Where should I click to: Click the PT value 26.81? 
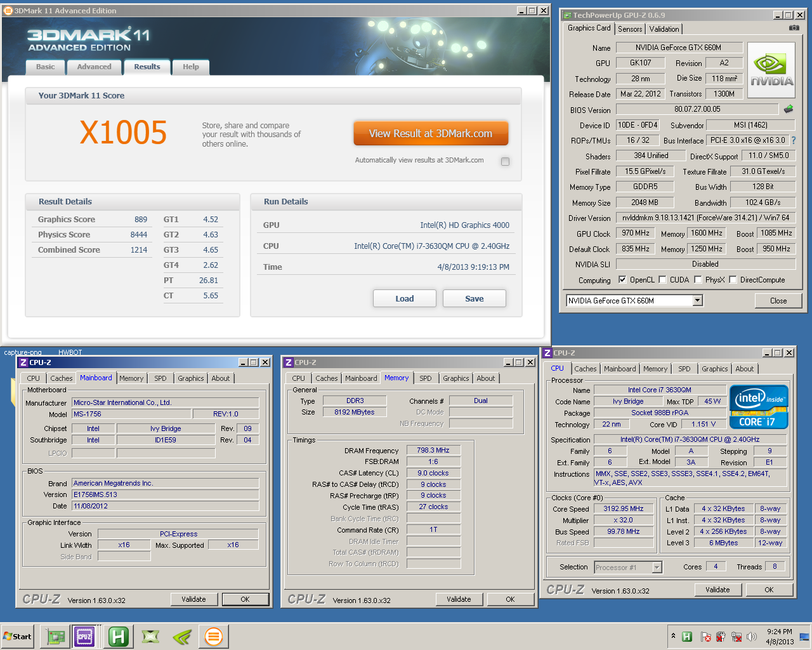click(209, 281)
